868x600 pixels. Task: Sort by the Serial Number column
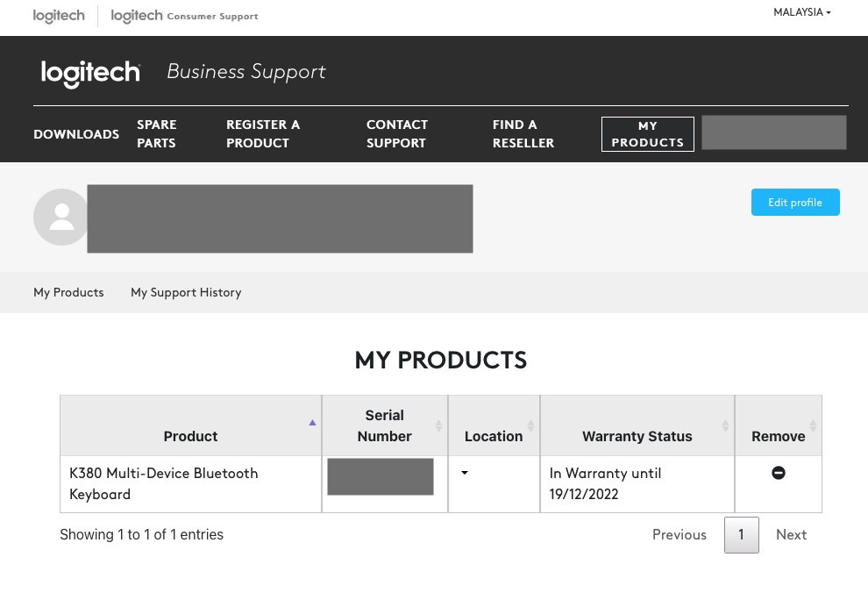385,426
